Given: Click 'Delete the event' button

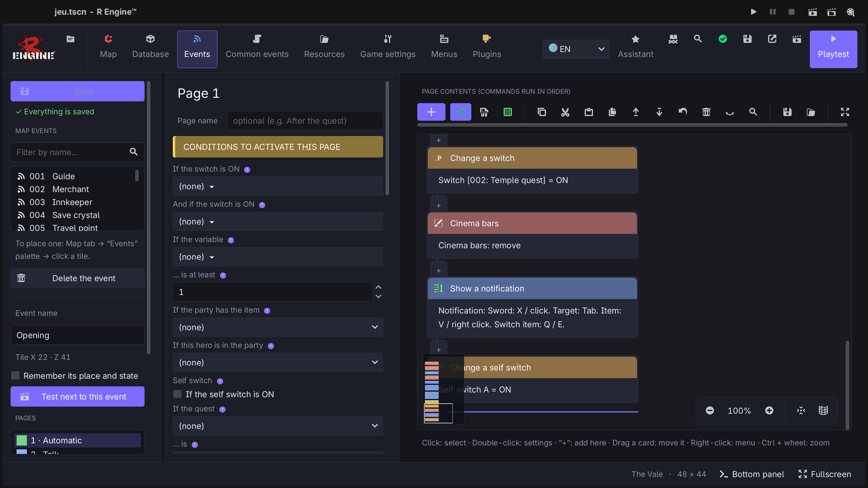Looking at the screenshot, I should tap(77, 278).
